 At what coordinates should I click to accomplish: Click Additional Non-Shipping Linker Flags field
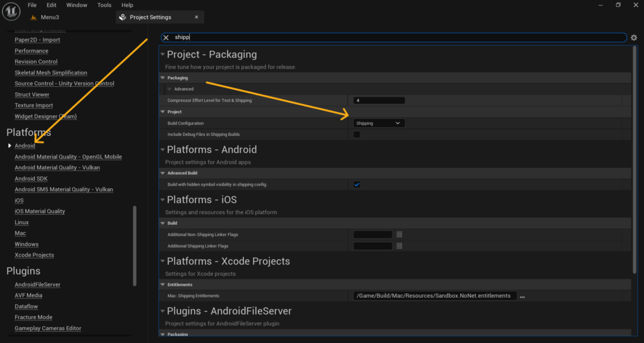(x=372, y=235)
